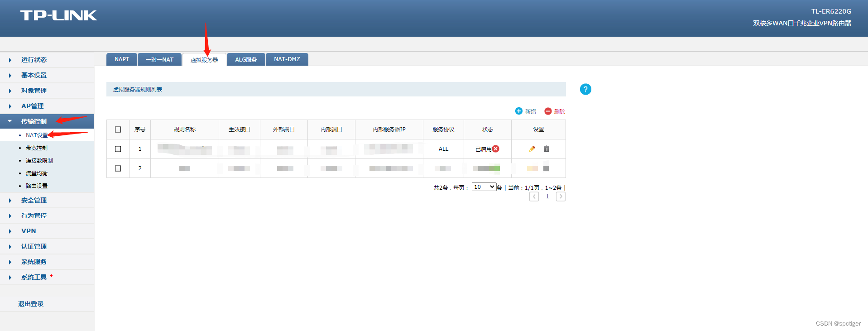Click the 新增 add label
868x331 pixels.
pos(531,111)
